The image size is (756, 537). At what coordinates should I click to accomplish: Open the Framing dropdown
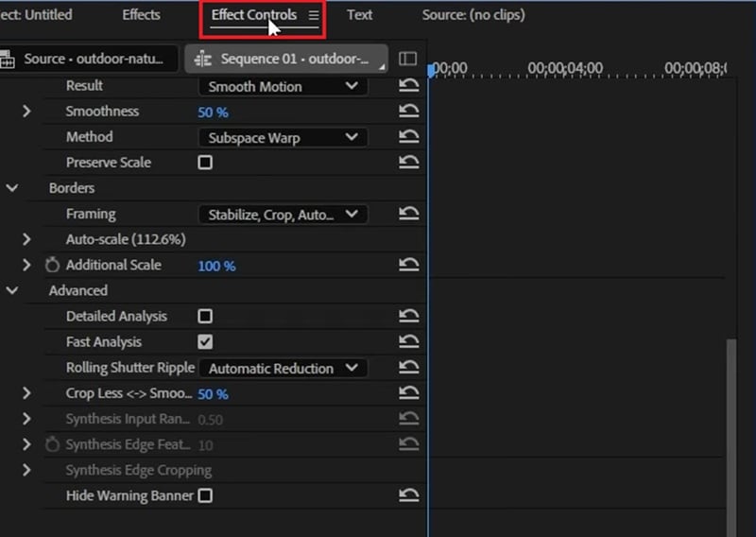[283, 215]
